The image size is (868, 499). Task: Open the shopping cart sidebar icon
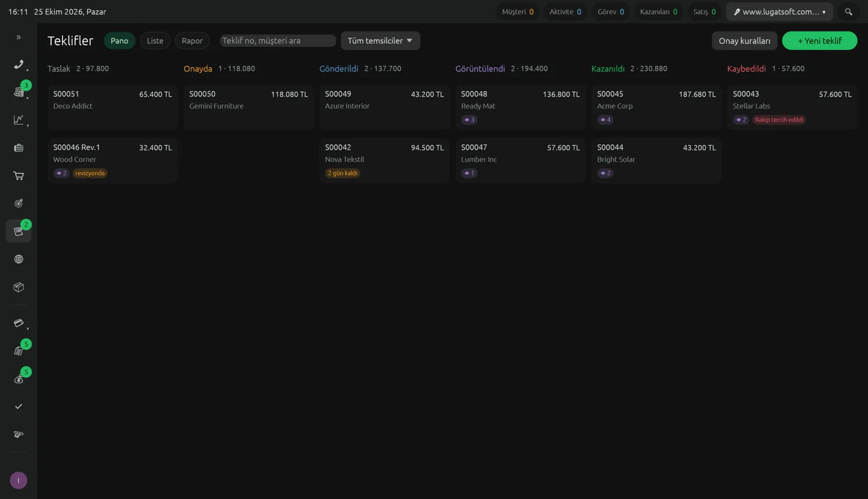(x=18, y=176)
